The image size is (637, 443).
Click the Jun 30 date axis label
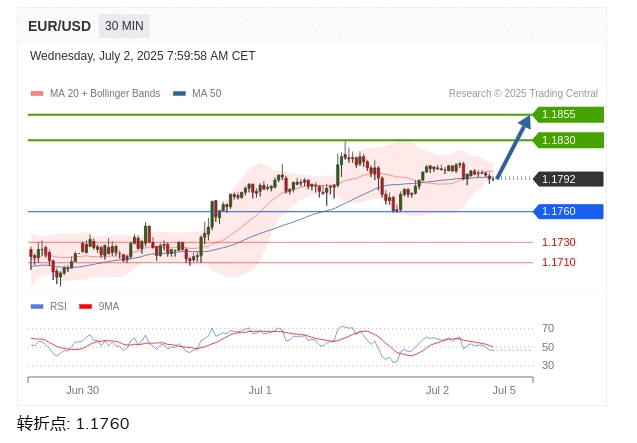coord(82,390)
